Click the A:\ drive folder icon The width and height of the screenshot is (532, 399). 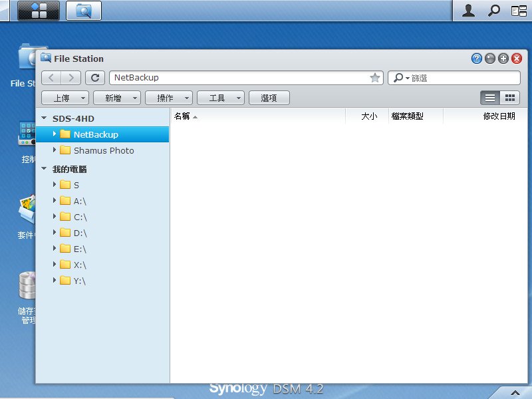tap(65, 201)
